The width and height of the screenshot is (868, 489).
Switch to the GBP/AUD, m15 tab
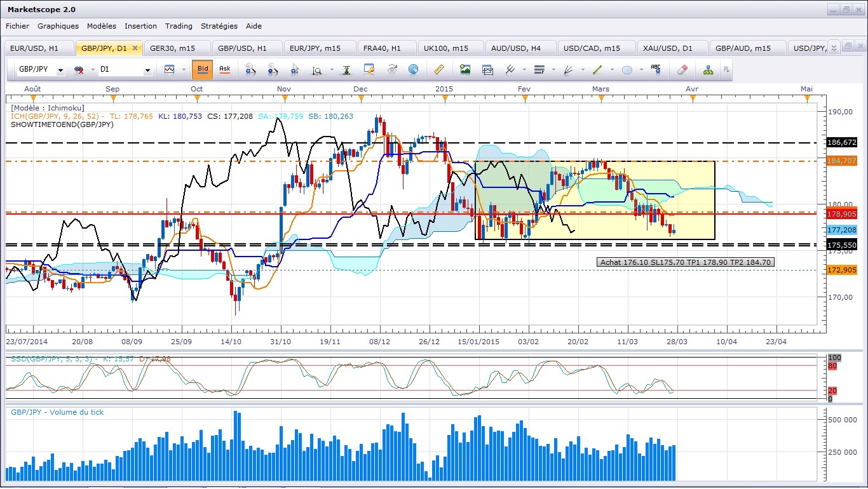(x=747, y=48)
